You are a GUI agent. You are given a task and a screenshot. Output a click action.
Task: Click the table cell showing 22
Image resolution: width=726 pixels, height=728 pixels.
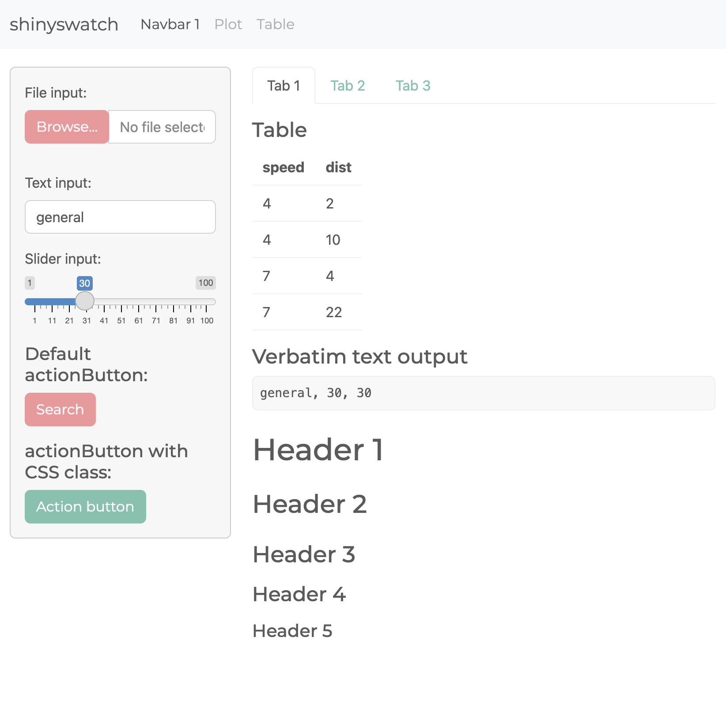[x=334, y=312]
